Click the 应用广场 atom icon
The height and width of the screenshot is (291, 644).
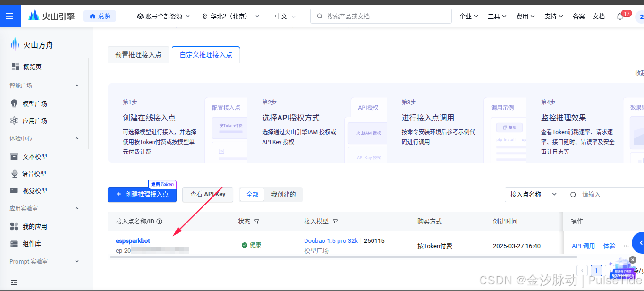point(15,120)
